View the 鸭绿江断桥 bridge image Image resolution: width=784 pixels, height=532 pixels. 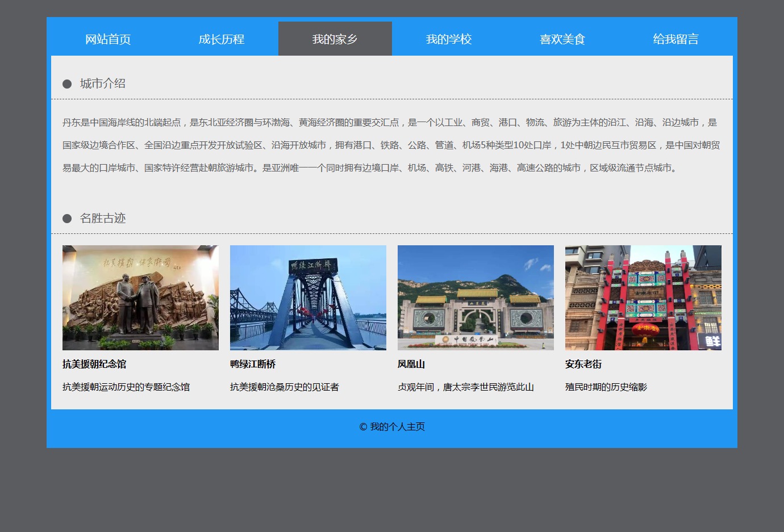tap(308, 298)
